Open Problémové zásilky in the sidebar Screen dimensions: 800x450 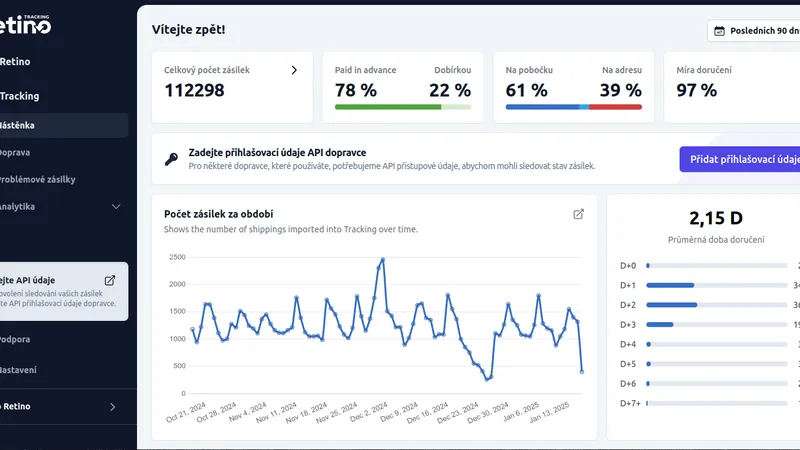coord(37,179)
